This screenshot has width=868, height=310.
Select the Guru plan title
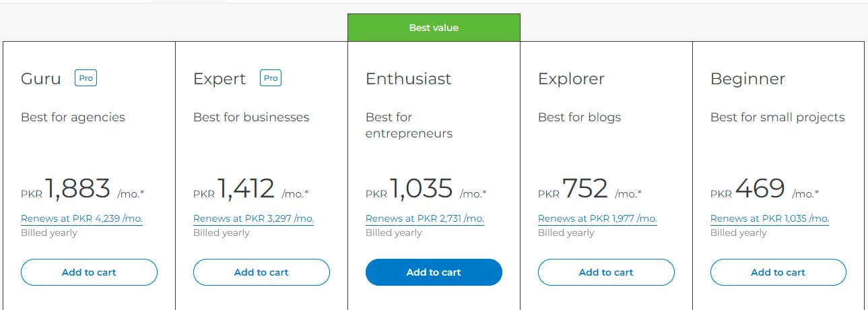click(x=41, y=79)
